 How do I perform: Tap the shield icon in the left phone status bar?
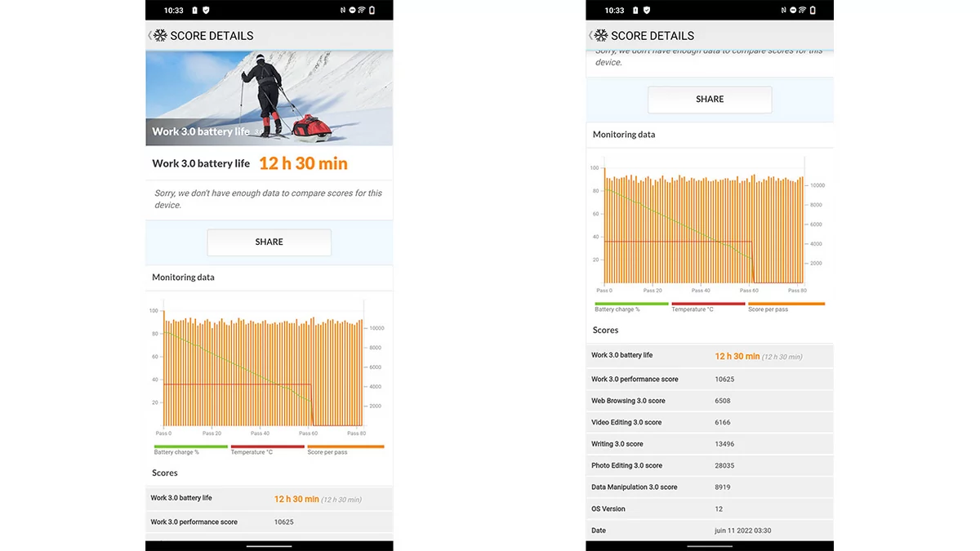[206, 11]
